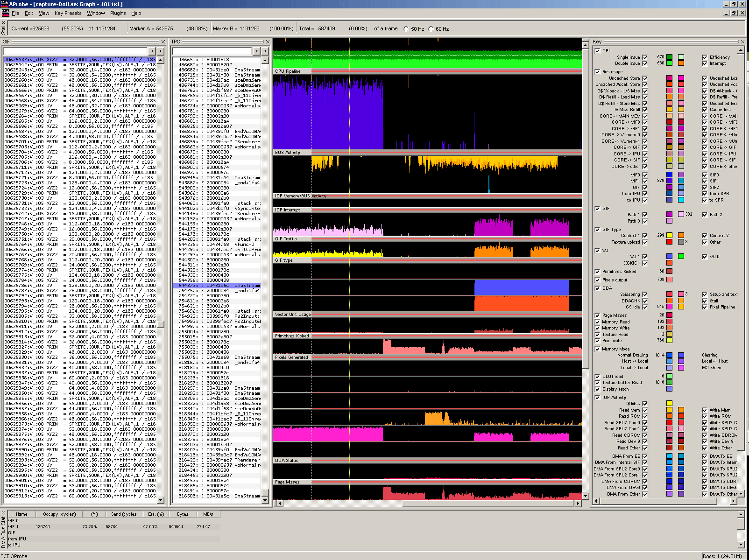Uncheck the Bus usage checkbox
749x560 pixels.
(597, 72)
